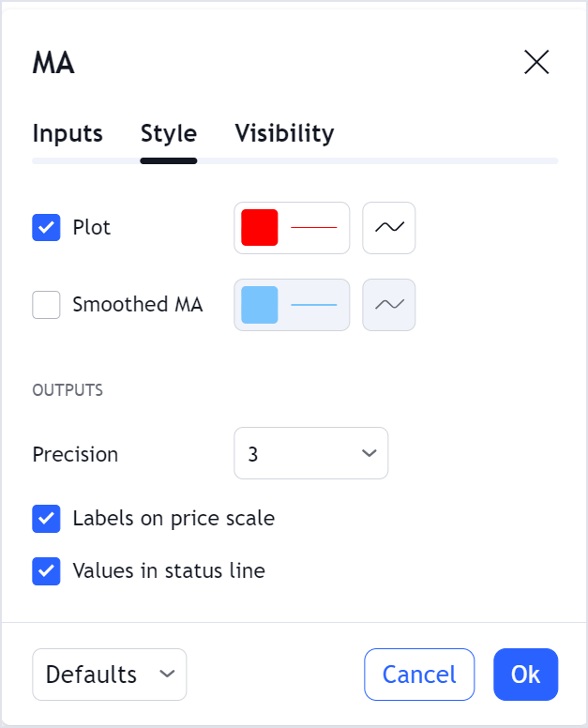Uncheck the Plot checkbox
Screen dimensions: 588x728
[x=47, y=228]
